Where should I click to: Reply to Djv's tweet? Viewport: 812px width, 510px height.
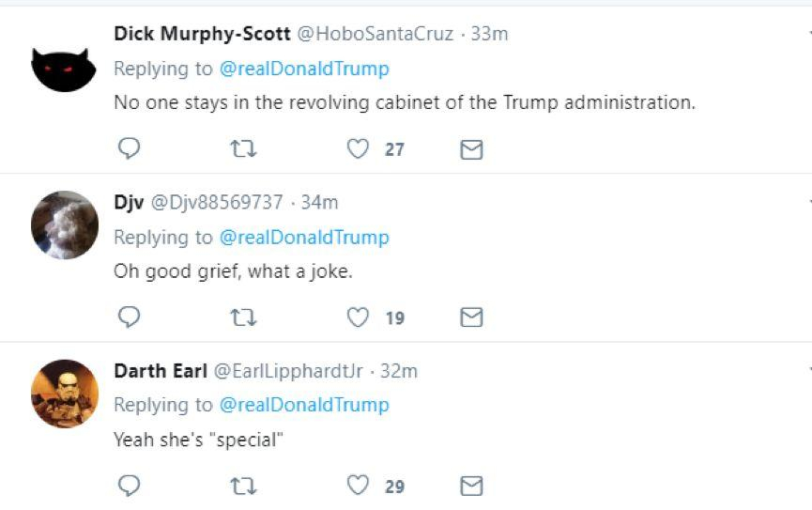pyautogui.click(x=130, y=317)
